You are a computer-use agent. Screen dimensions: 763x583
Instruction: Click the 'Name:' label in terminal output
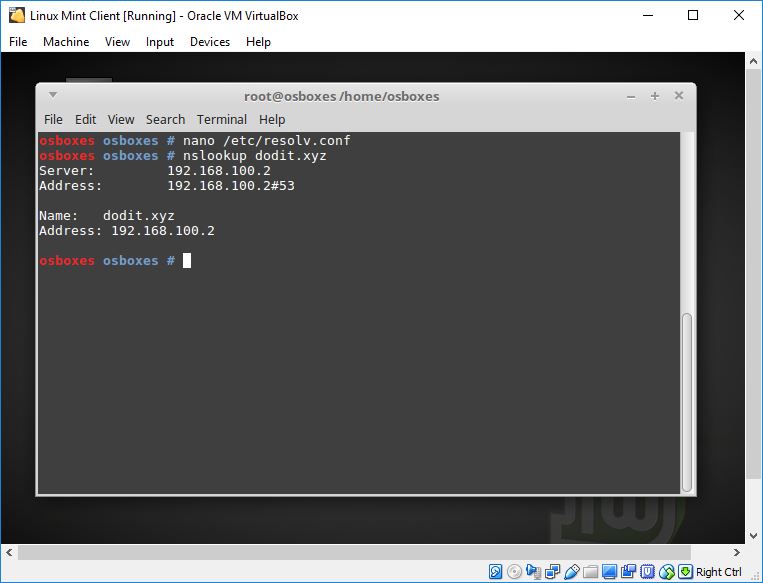(x=58, y=216)
